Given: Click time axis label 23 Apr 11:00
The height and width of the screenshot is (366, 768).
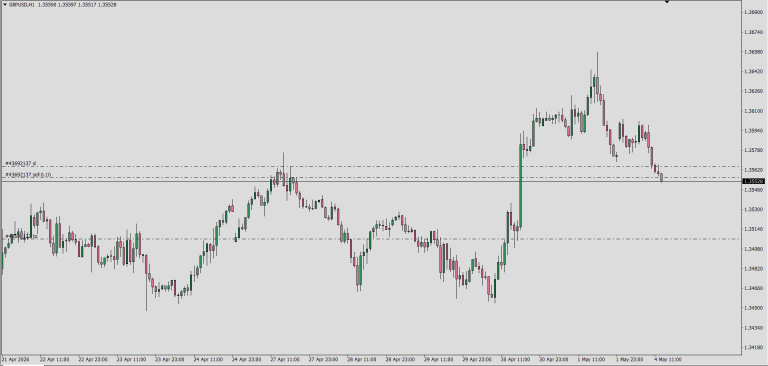Looking at the screenshot, I should pyautogui.click(x=131, y=360).
